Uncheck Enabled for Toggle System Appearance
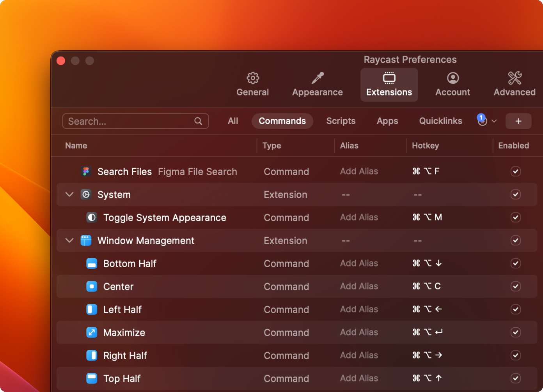This screenshot has height=392, width=543. [515, 217]
